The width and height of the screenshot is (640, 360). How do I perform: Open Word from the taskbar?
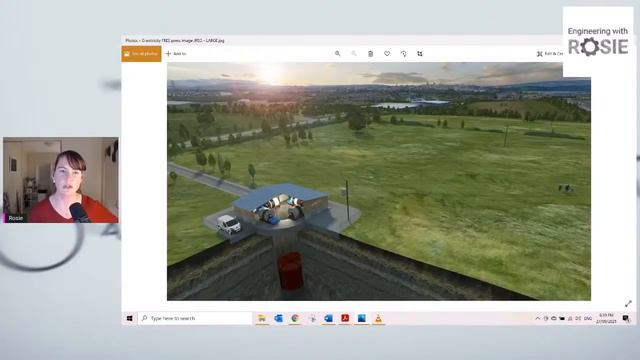coord(329,318)
